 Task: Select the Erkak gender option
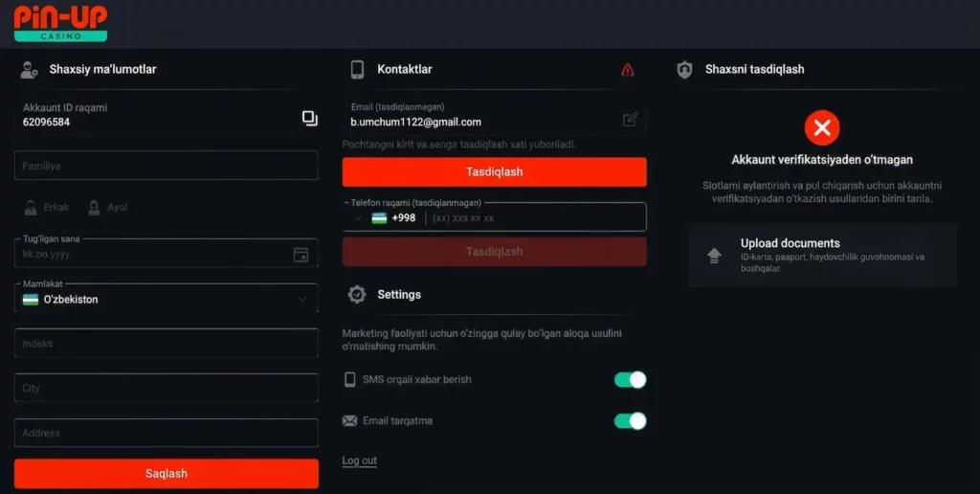click(x=47, y=207)
